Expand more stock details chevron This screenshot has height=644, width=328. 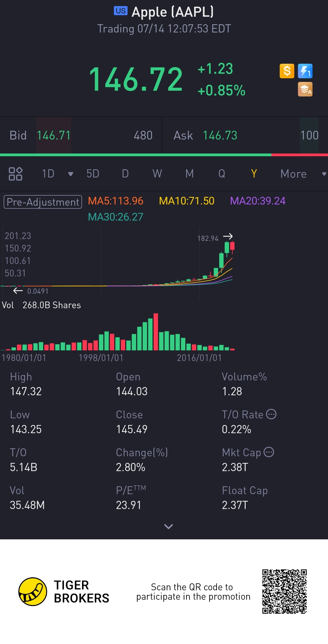(169, 526)
